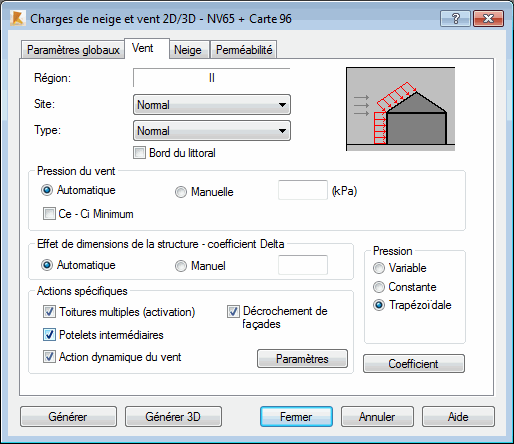Screen dimensions: 514x444
Task: Open the Perméabilité tab
Action: pyautogui.click(x=244, y=50)
